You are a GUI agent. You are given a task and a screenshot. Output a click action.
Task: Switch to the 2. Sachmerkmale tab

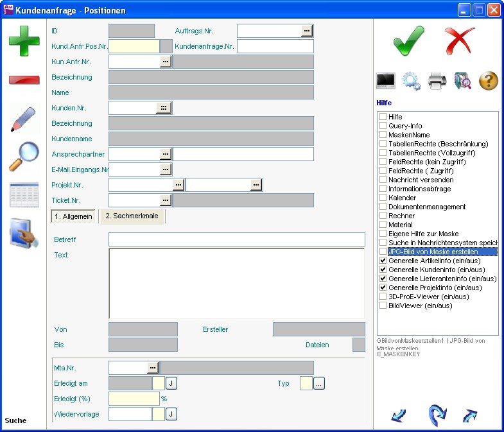click(132, 216)
